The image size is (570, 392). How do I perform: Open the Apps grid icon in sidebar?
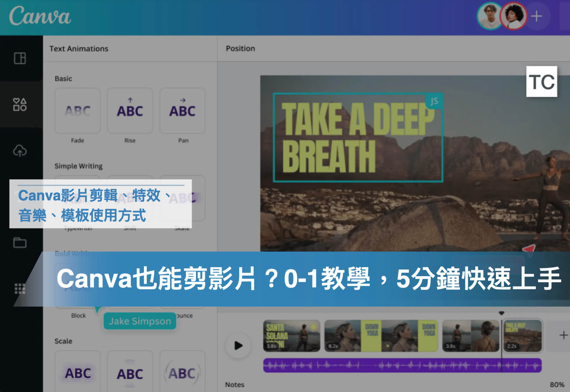click(x=20, y=289)
